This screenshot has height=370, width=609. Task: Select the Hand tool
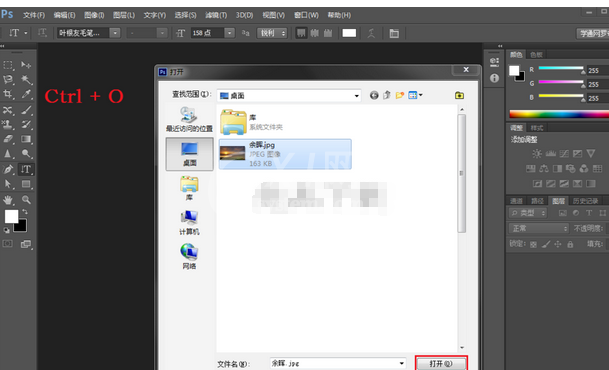pyautogui.click(x=8, y=200)
